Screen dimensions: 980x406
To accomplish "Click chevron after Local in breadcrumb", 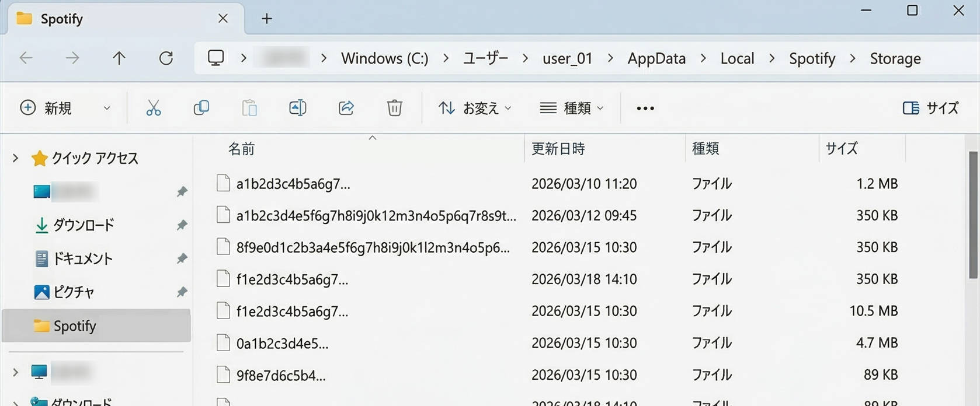I will tap(772, 58).
